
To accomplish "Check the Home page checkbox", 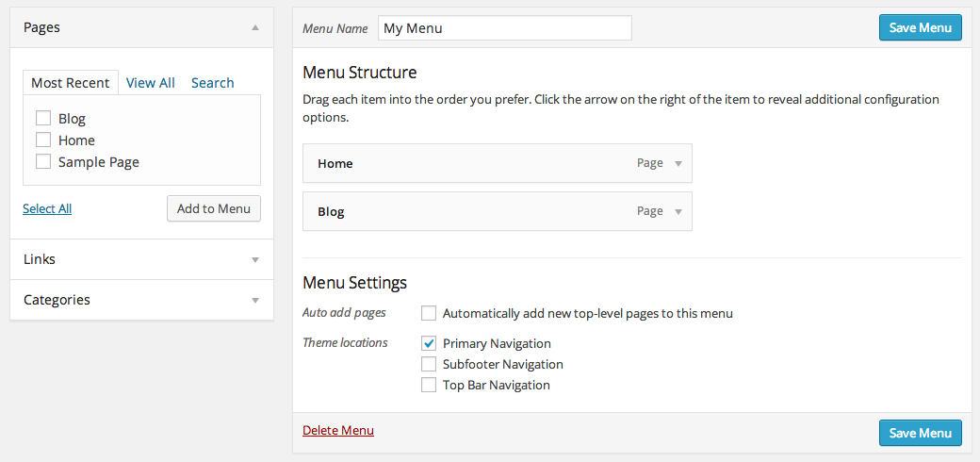I will pos(43,140).
